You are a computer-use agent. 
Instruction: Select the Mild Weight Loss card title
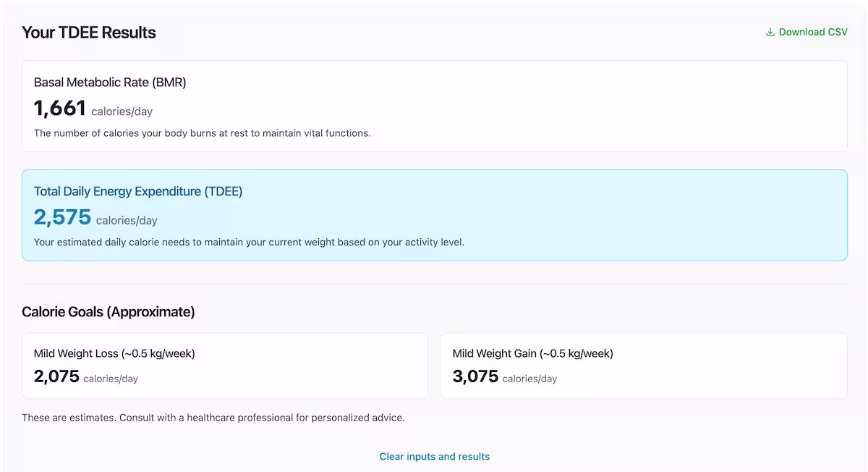click(x=114, y=354)
